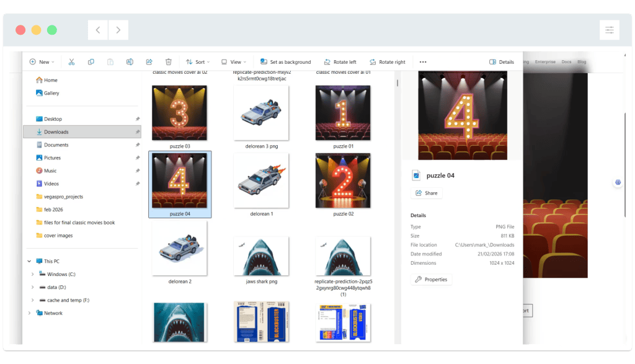Select Downloads in the sidebar
The image size is (635, 364).
pos(82,132)
